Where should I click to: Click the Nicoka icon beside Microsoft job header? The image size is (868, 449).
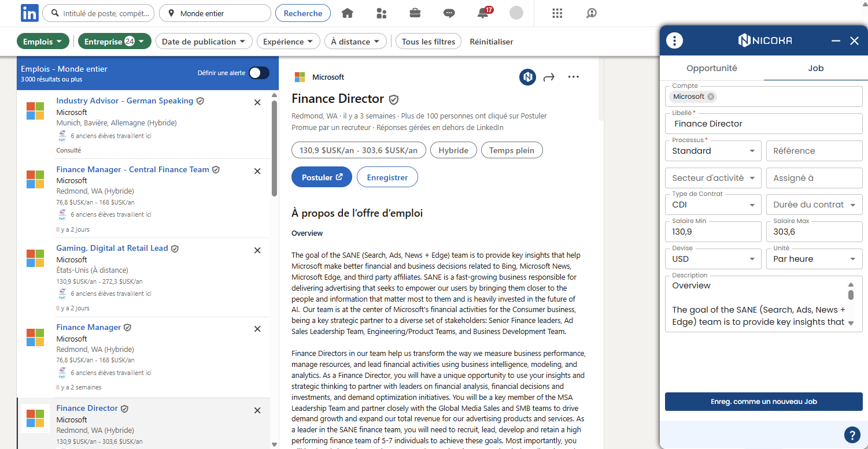tap(527, 77)
